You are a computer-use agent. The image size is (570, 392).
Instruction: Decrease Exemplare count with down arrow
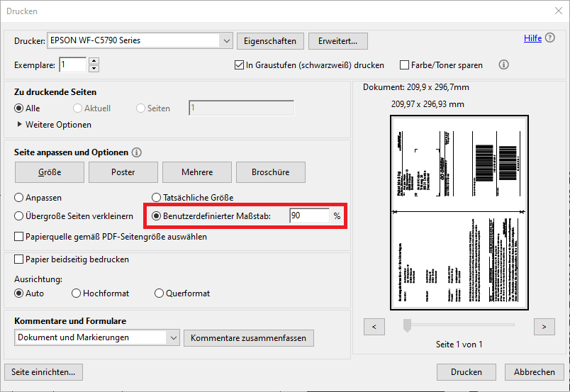(94, 69)
